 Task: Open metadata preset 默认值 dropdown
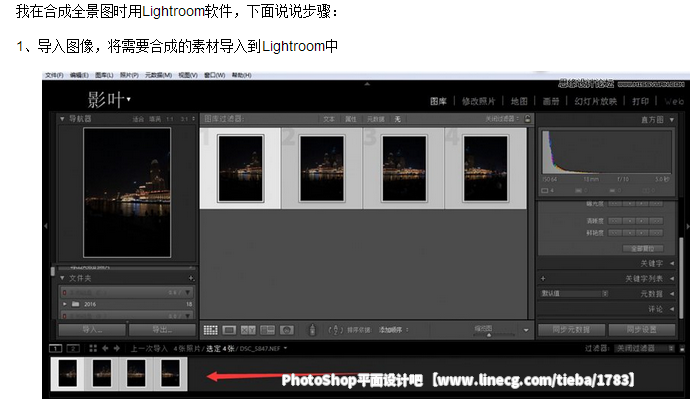(574, 293)
